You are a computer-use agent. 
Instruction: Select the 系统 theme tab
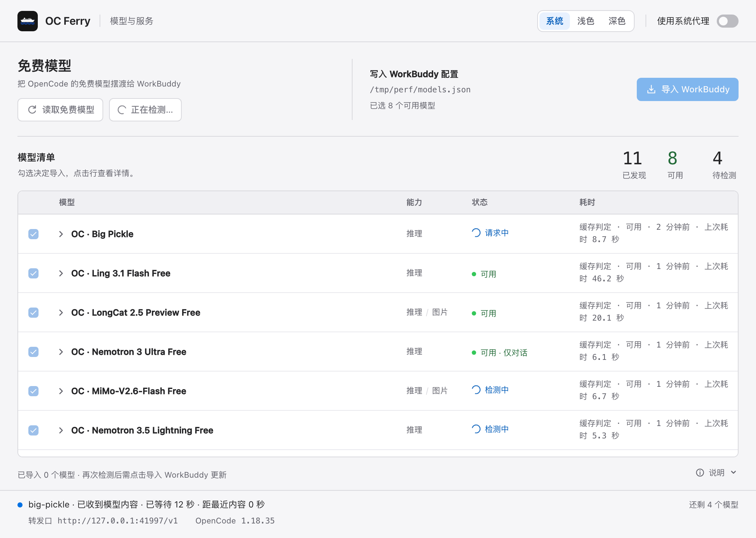[555, 21]
